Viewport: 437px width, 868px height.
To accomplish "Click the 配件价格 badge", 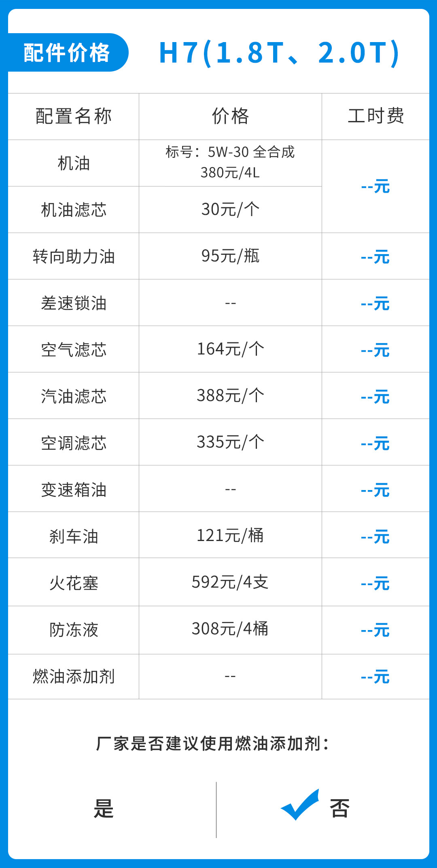I will pyautogui.click(x=67, y=53).
